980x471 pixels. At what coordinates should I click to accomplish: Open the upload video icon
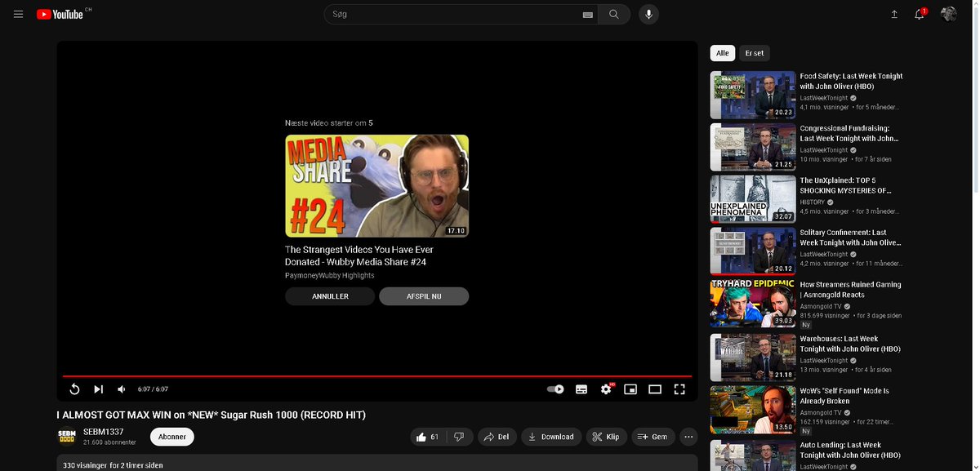(894, 14)
